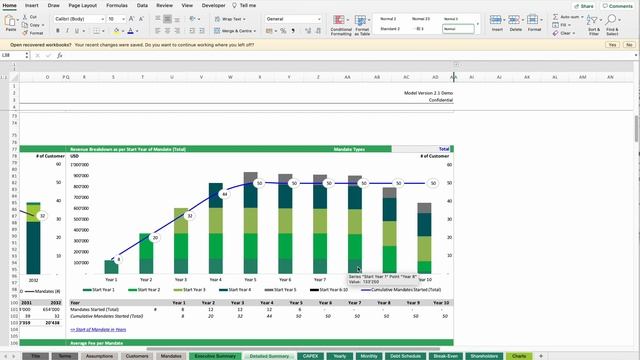Open the fill colour dropdown arrow

(123, 31)
